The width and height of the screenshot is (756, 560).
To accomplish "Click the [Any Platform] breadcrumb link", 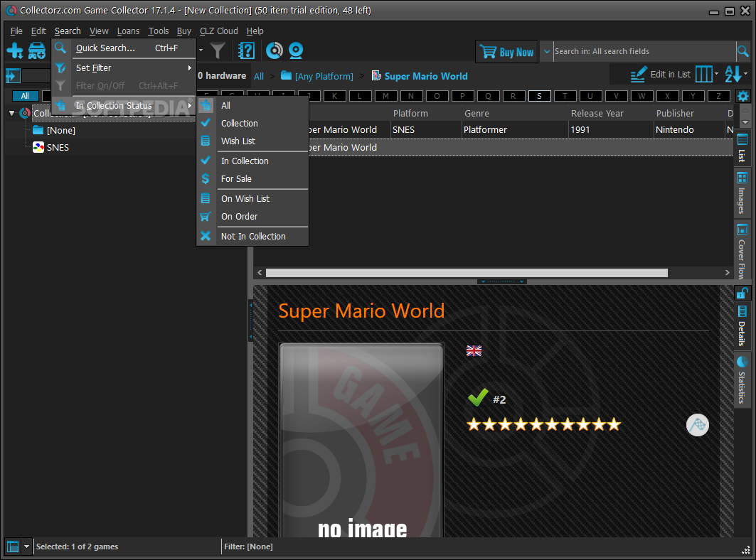I will (324, 76).
